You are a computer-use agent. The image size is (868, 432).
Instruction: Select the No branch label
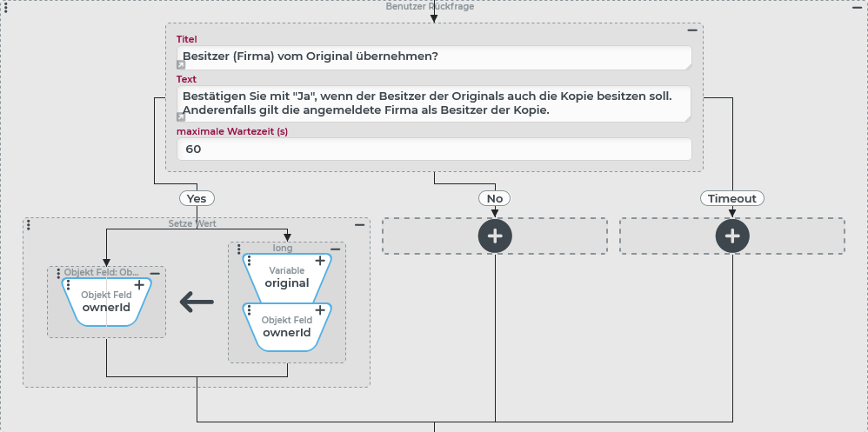pyautogui.click(x=495, y=198)
